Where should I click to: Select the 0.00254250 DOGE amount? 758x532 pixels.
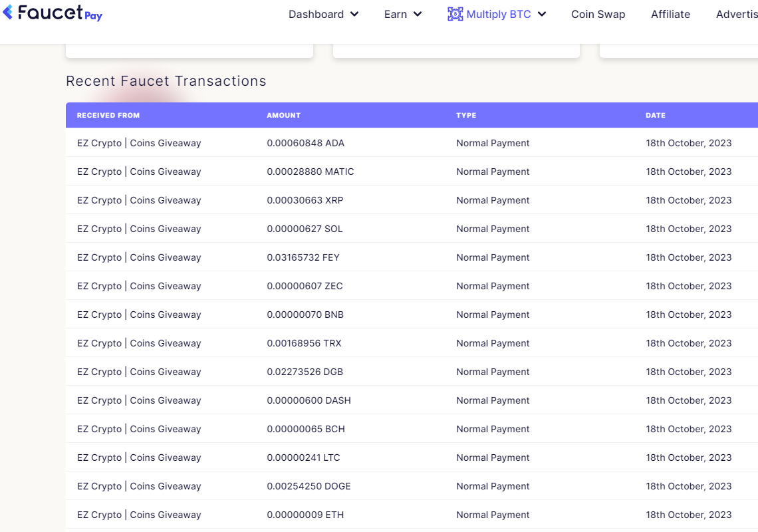tap(309, 485)
